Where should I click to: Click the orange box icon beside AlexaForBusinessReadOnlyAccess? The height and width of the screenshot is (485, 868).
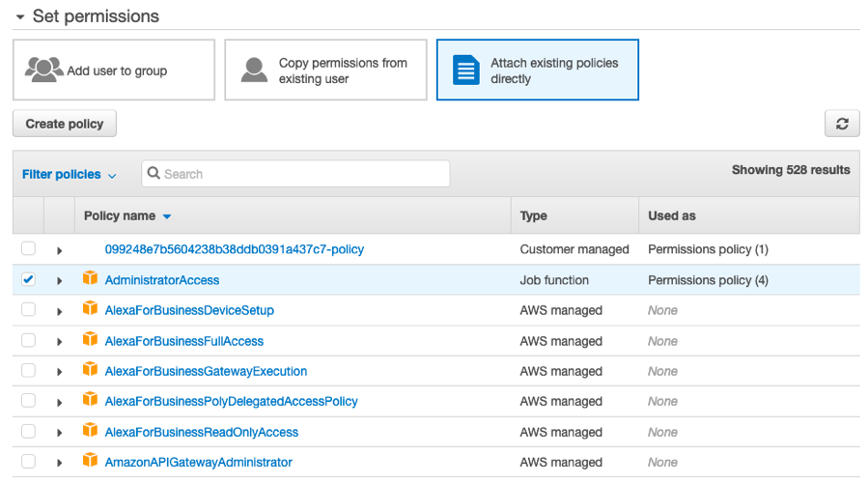pyautogui.click(x=90, y=430)
